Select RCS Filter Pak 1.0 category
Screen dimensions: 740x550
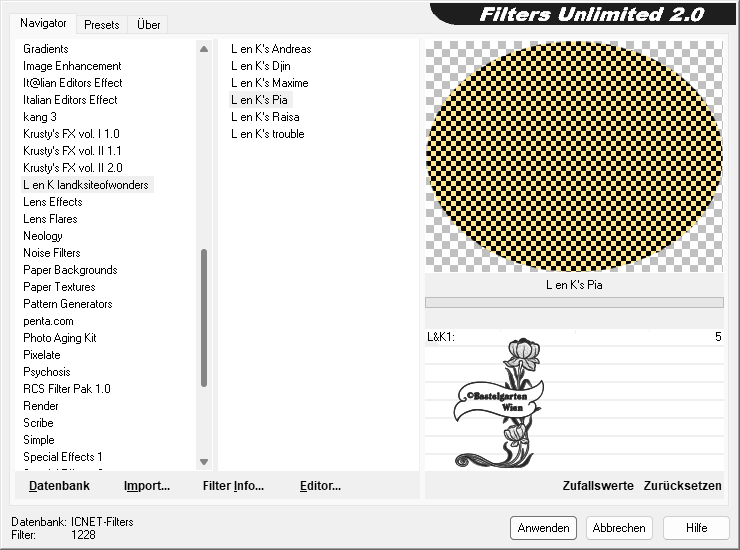[x=67, y=389]
